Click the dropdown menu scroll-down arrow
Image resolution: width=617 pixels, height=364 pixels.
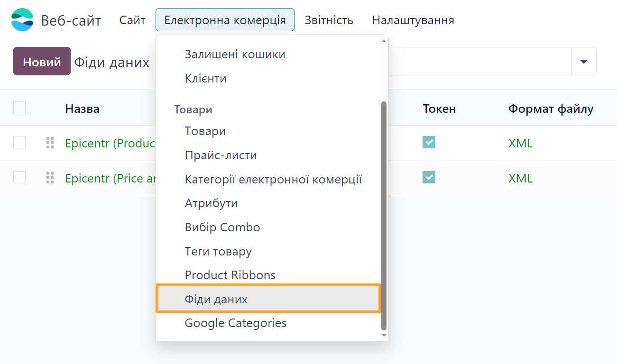click(384, 336)
